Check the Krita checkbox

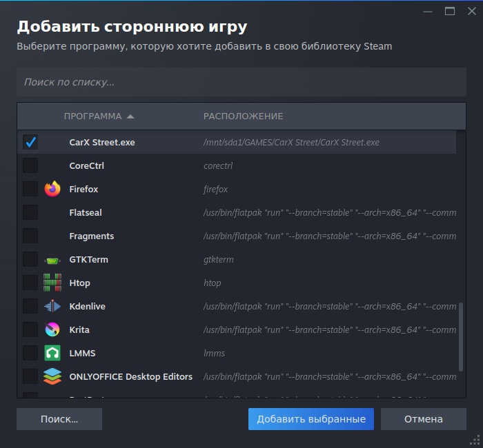pyautogui.click(x=30, y=329)
